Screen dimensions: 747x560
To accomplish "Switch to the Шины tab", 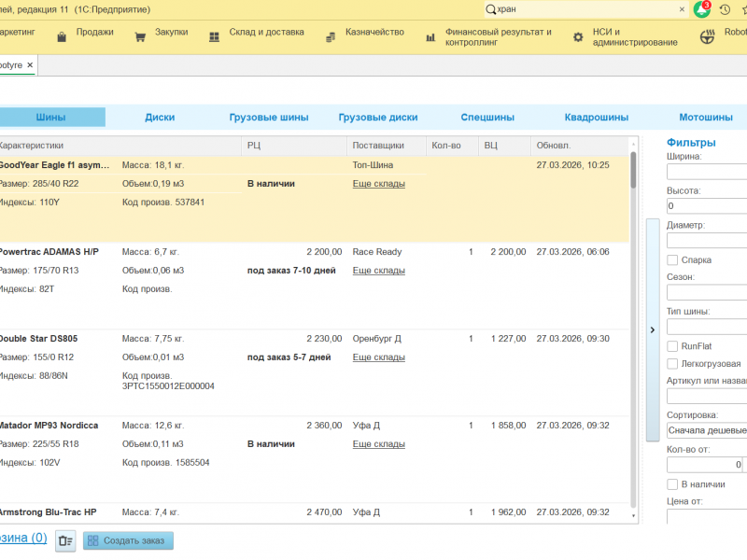I will pos(51,118).
